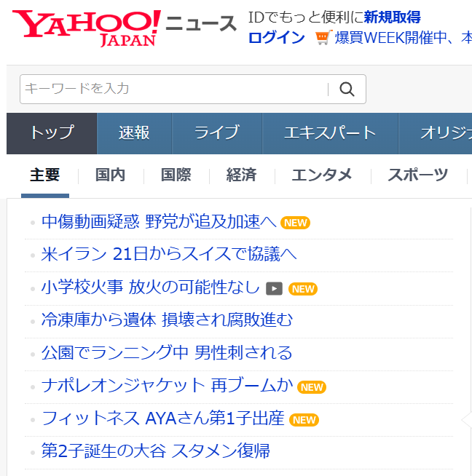472x476 pixels.
Task: Focus the キーワードを入力 search field
Action: point(174,89)
